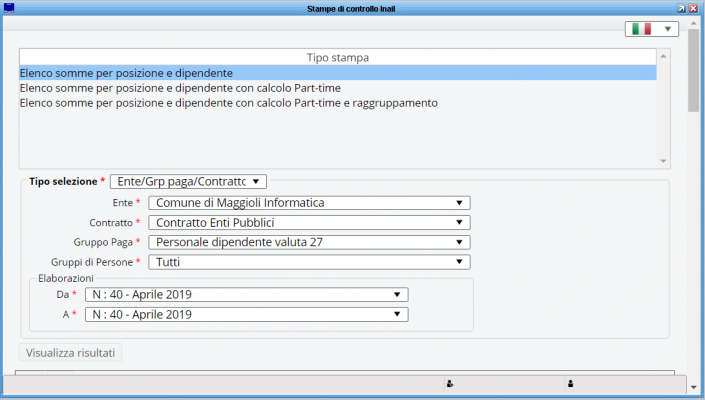This screenshot has width=705, height=400.
Task: Click the Tipo stampa list scroll down arrow
Action: [x=663, y=161]
